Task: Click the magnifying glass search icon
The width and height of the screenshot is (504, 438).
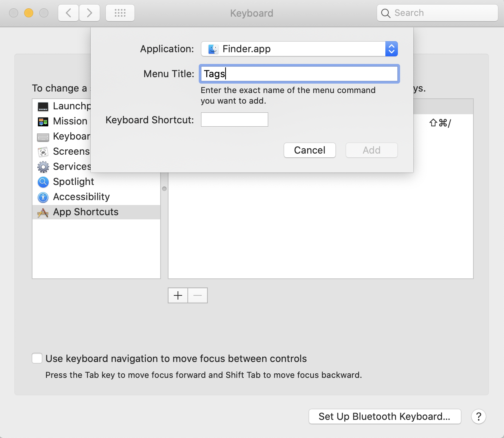Action: [386, 13]
